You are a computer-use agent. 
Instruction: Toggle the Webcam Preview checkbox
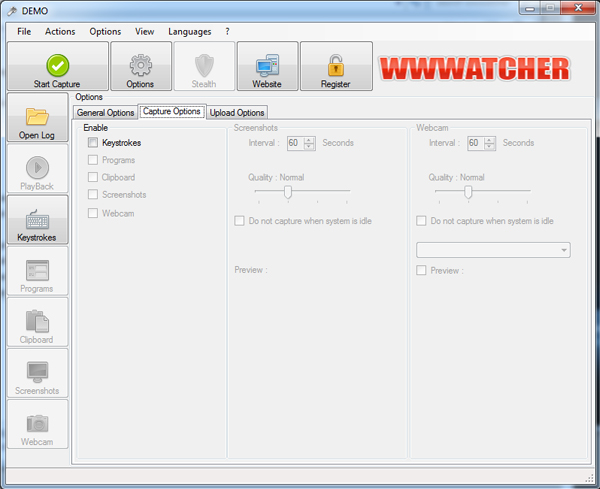click(x=421, y=271)
